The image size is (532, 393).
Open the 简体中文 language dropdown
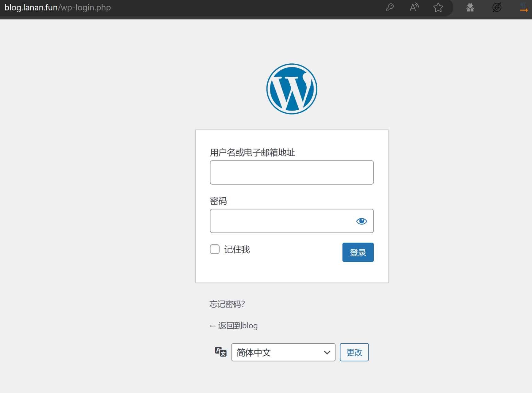pos(283,352)
